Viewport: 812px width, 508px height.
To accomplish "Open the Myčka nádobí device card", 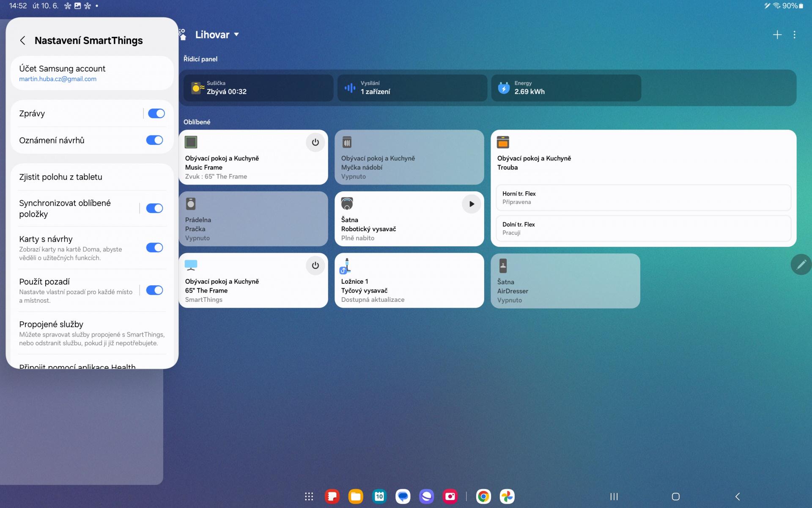I will tap(409, 157).
